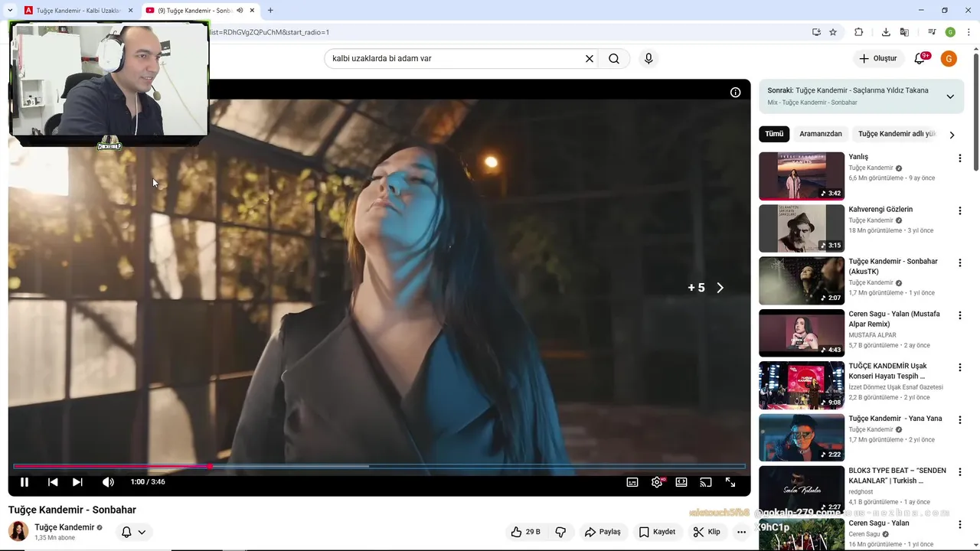Skip to the next video
Image resolution: width=980 pixels, height=551 pixels.
coord(77,482)
